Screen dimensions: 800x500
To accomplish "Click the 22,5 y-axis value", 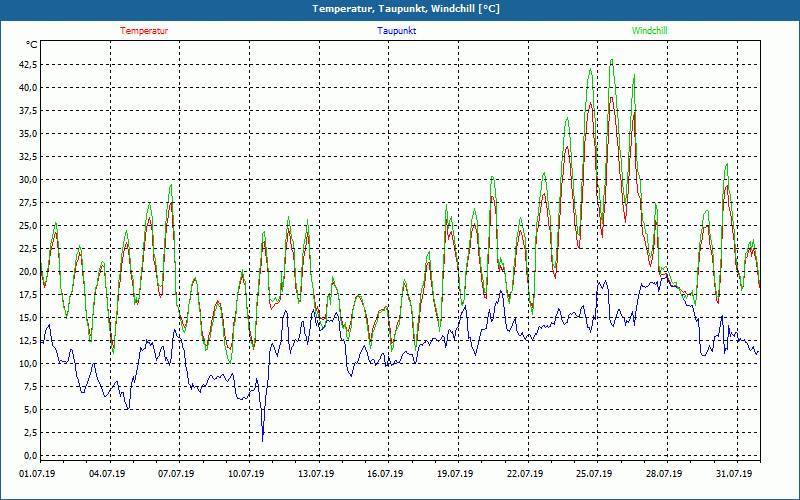I will 27,248.
